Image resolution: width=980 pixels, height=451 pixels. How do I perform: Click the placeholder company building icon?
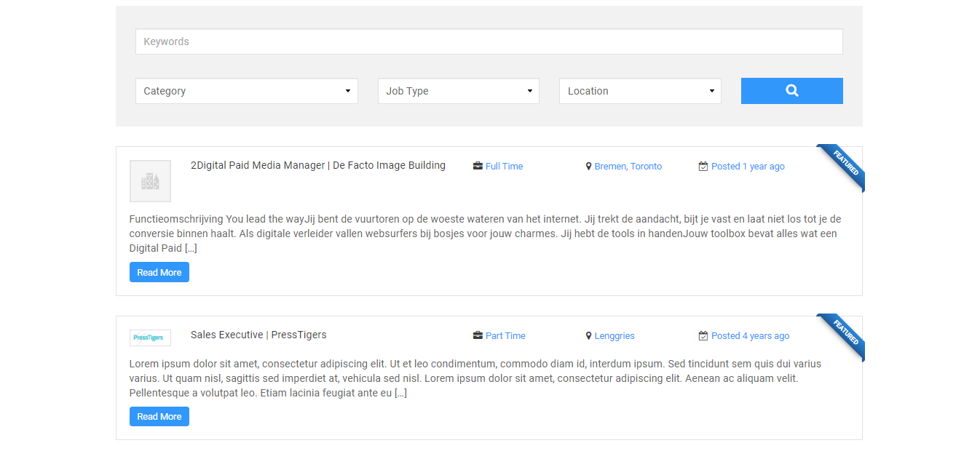(150, 180)
